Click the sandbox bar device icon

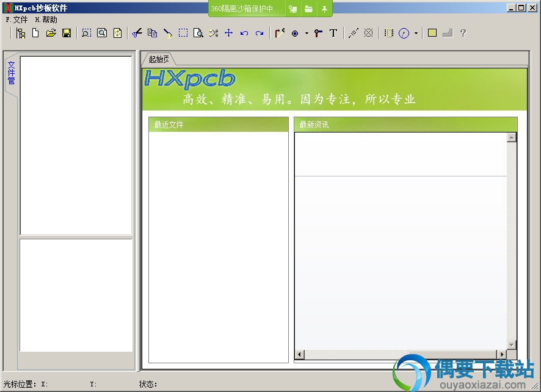pos(293,9)
